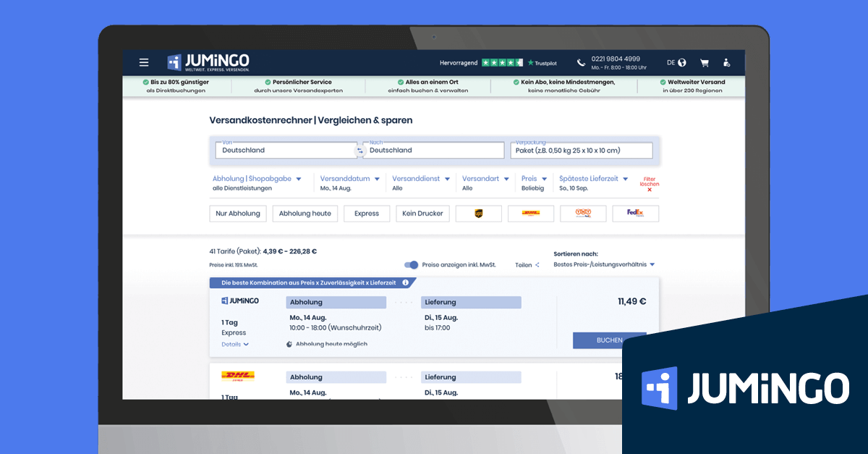
Task: Open the Versanddatum dropdown
Action: tap(350, 179)
